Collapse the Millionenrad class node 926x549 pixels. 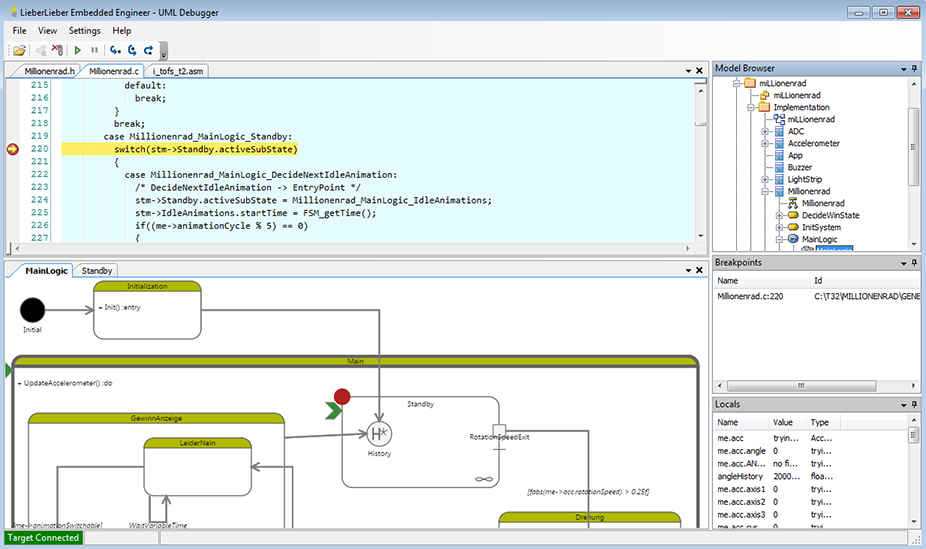[x=765, y=191]
